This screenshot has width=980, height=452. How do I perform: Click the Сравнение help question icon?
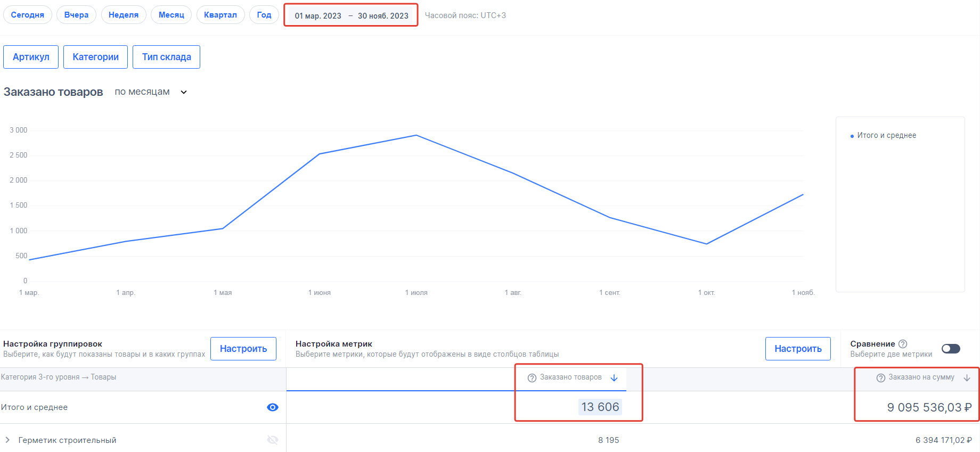click(903, 344)
